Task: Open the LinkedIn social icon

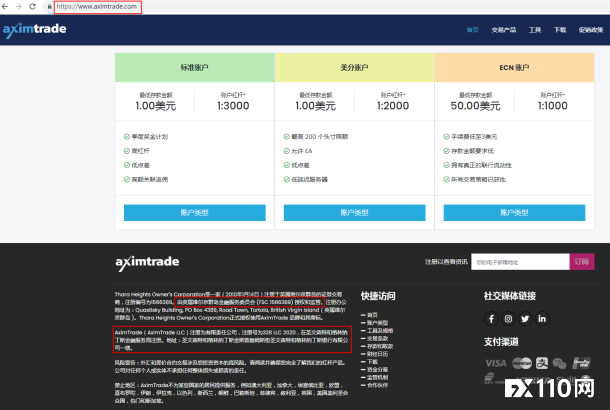Action: coord(542,318)
